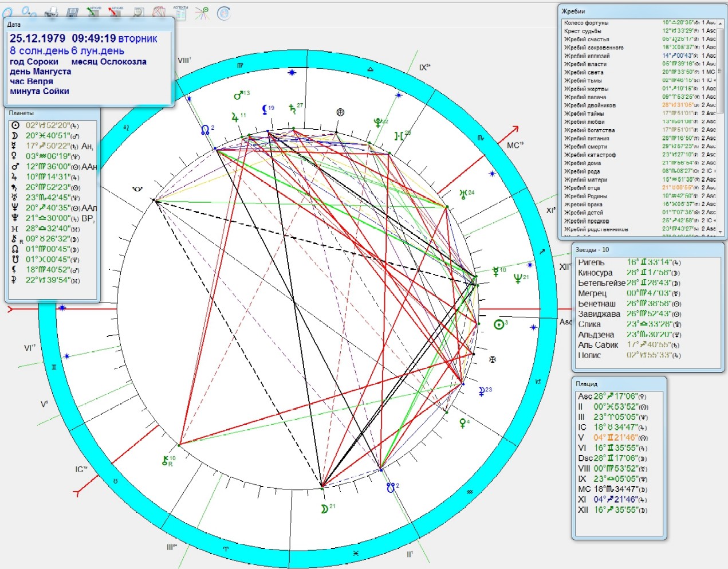The image size is (728, 569).
Task: Click the date 25.12.1979 in Дата panel
Action: click(x=38, y=38)
